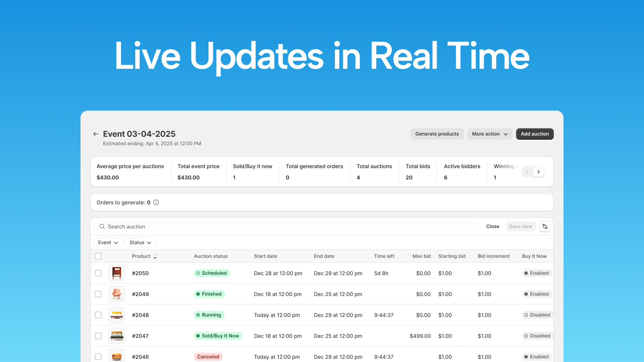Check the checkbox for auction #2047
644x362 pixels.
[98, 336]
